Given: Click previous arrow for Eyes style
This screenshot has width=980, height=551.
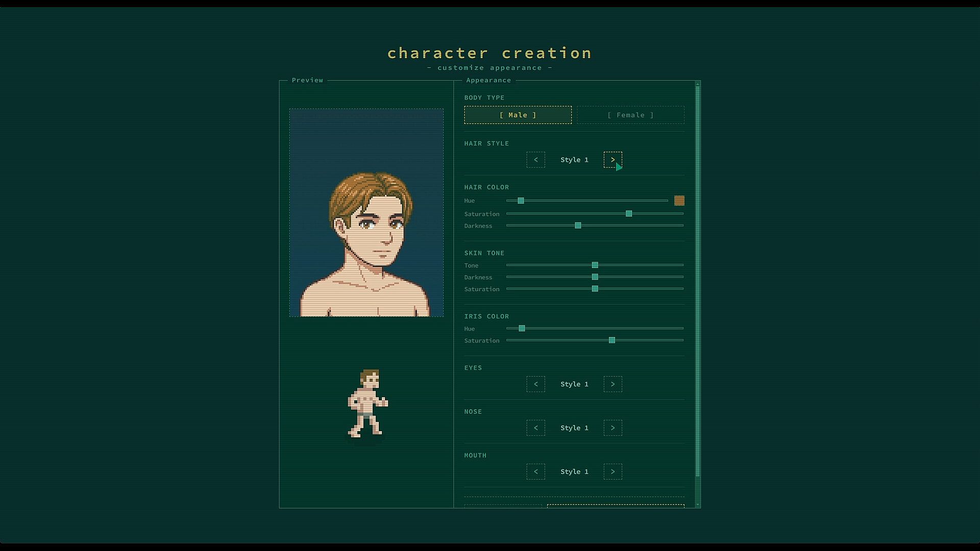Looking at the screenshot, I should pyautogui.click(x=535, y=384).
